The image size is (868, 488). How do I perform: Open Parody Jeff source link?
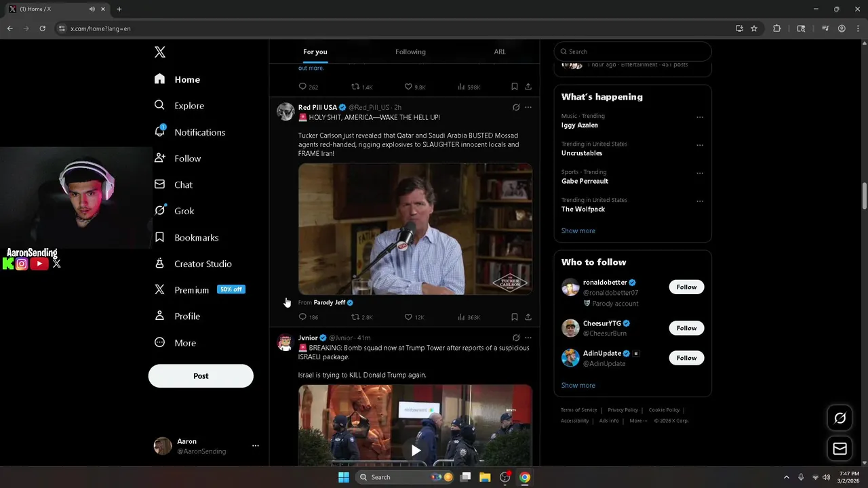333,303
